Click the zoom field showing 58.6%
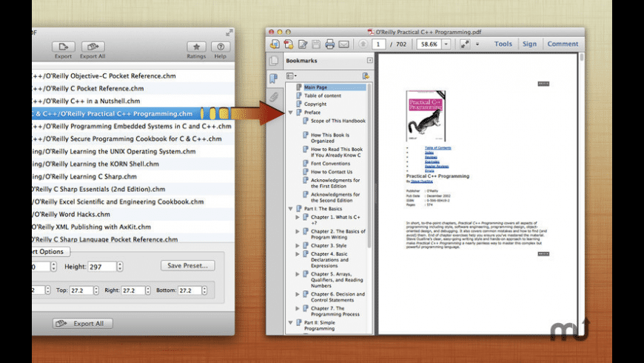The image size is (644, 363). (x=429, y=44)
